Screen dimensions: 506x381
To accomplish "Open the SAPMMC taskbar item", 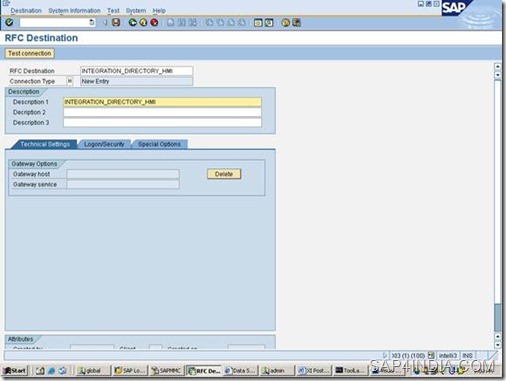I will pyautogui.click(x=166, y=370).
